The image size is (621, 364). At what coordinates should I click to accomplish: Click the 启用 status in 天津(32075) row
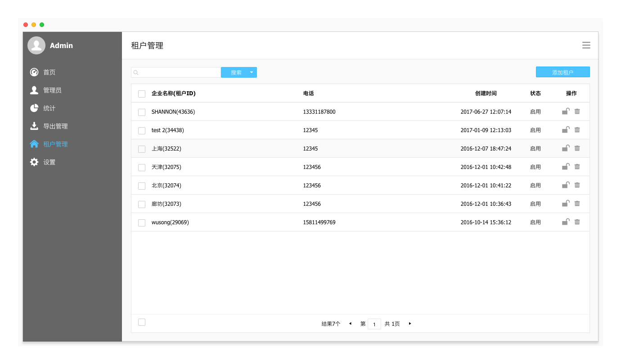(x=535, y=167)
